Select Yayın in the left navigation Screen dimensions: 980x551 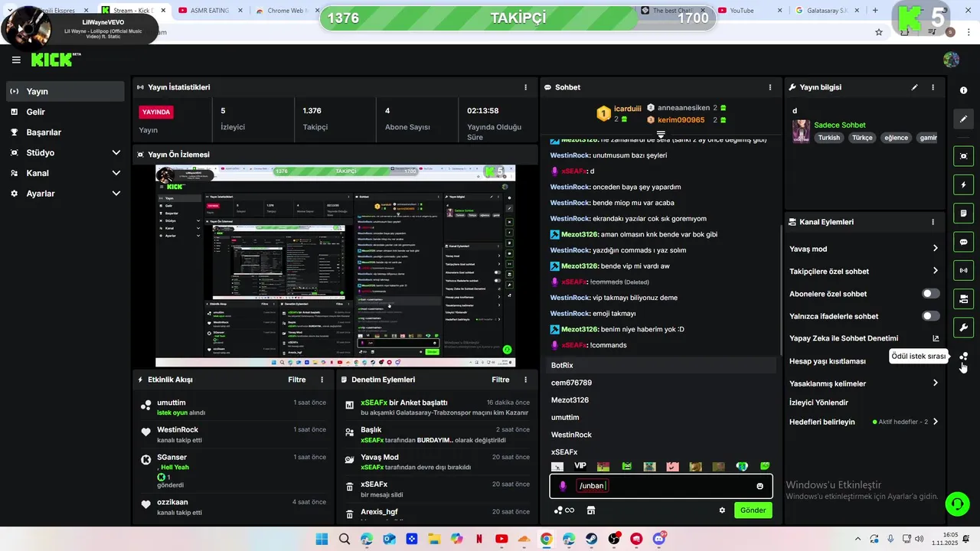pyautogui.click(x=65, y=91)
